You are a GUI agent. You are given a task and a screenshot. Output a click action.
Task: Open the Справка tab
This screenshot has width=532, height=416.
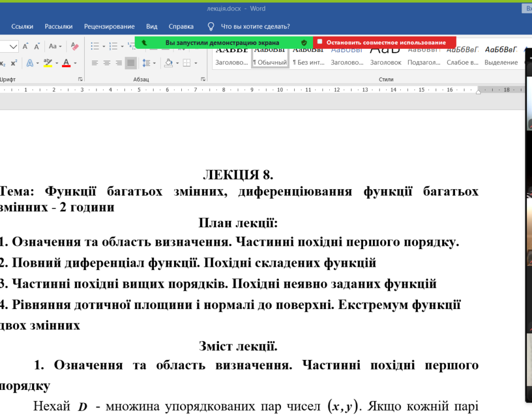(x=181, y=27)
